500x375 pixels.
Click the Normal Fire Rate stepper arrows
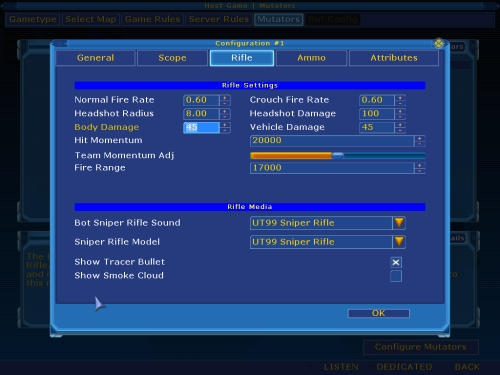tap(225, 100)
